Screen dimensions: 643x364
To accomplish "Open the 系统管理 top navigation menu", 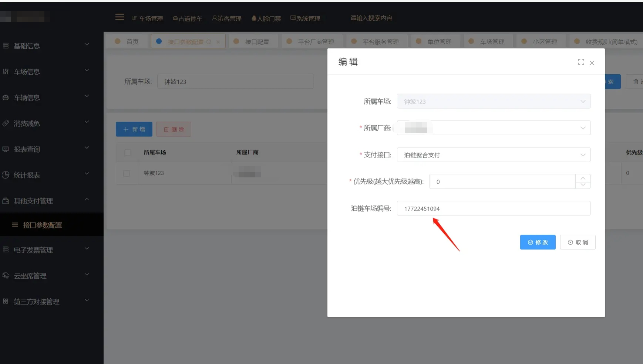I will click(x=305, y=18).
